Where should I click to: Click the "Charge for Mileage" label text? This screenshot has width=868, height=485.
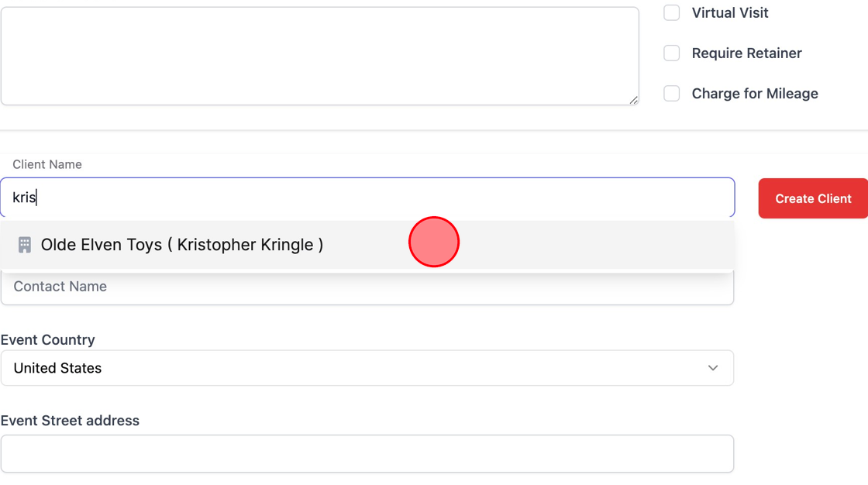coord(755,93)
